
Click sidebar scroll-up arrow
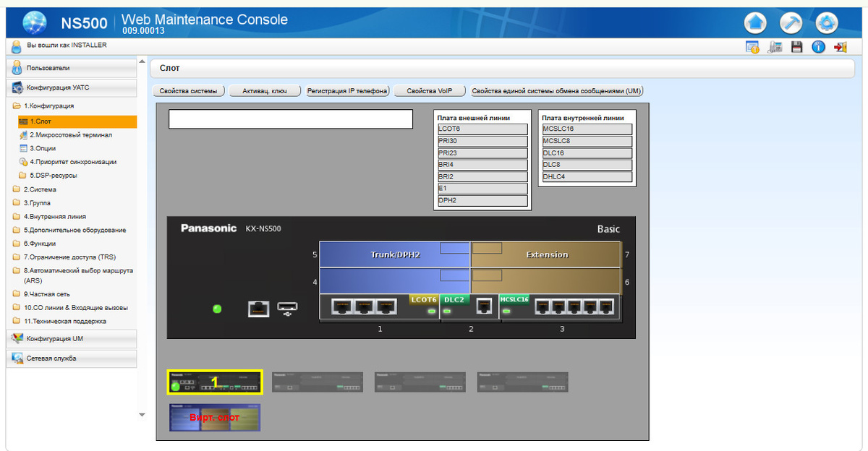(142, 62)
